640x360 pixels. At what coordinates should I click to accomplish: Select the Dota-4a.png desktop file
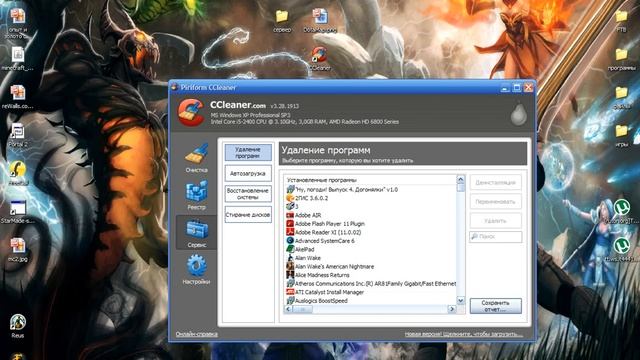coord(320,21)
